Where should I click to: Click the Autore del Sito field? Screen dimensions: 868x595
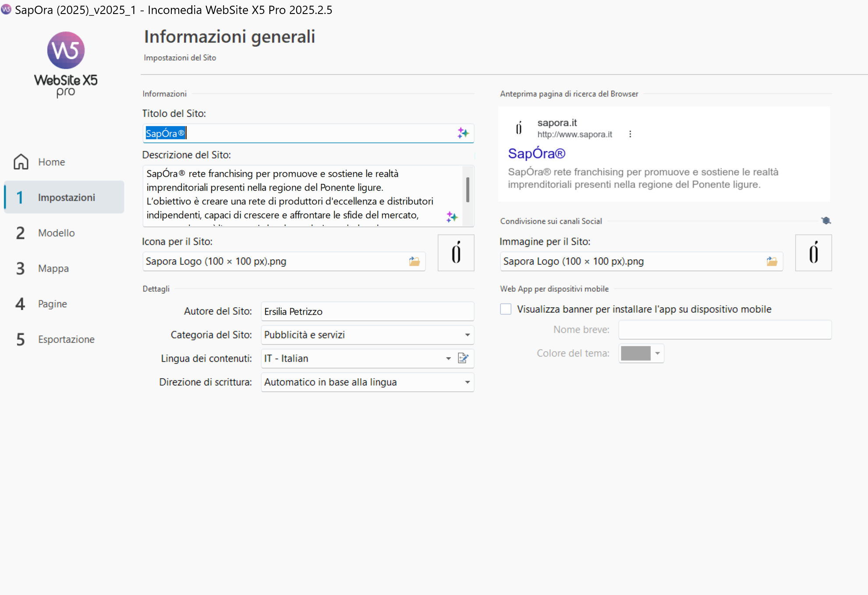(x=367, y=311)
